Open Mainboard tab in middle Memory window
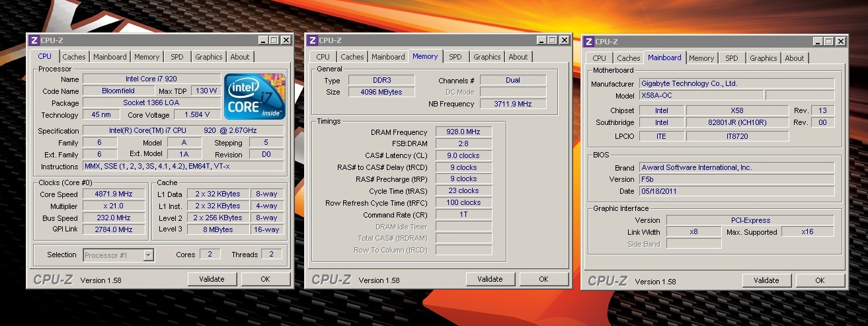868x326 pixels. [x=388, y=57]
